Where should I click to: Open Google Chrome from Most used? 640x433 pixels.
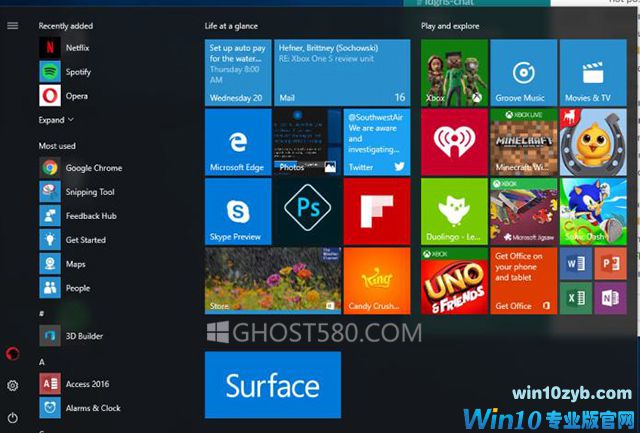[x=50, y=168]
